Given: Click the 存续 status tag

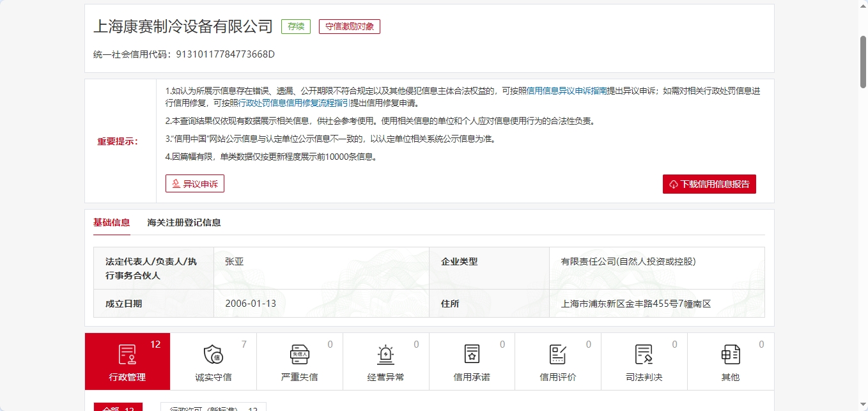Looking at the screenshot, I should pos(296,27).
